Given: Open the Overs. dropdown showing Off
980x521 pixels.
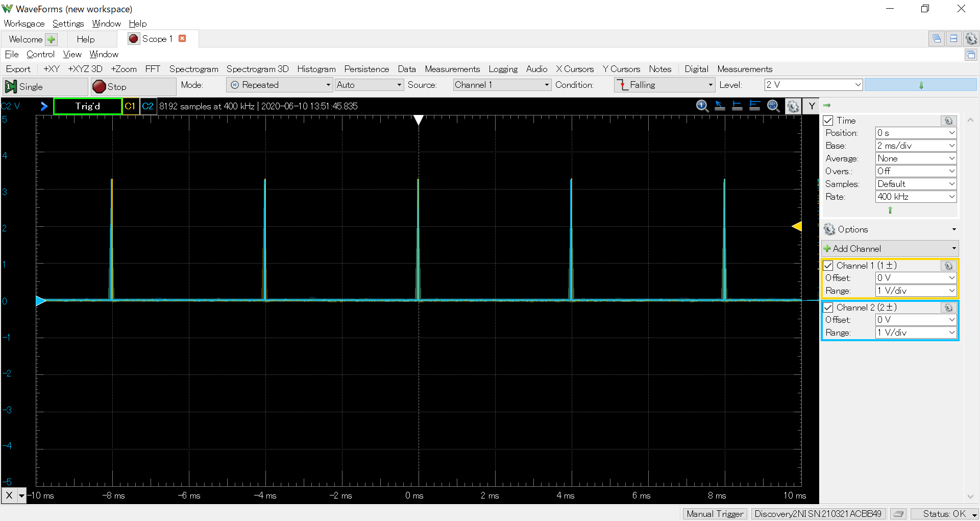Looking at the screenshot, I should point(916,171).
